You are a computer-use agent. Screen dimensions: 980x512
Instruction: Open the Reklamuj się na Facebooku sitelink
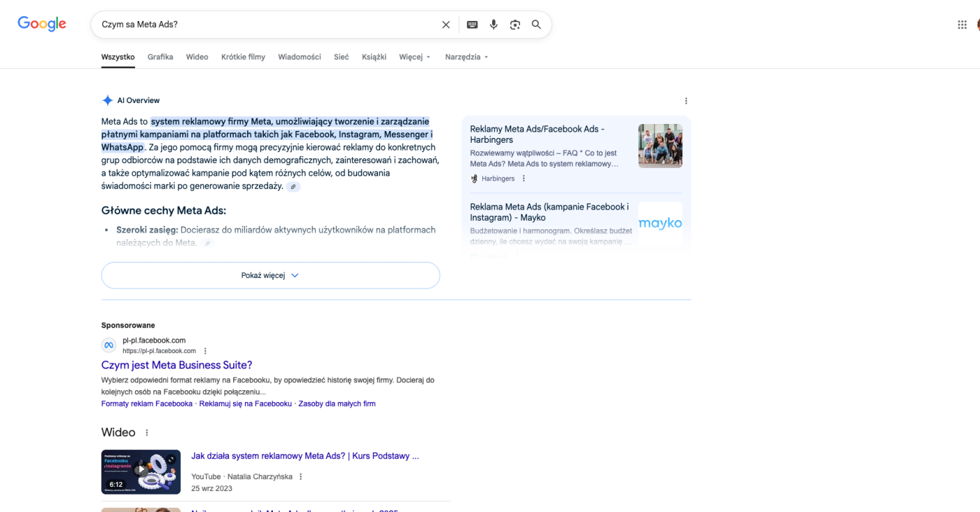tap(245, 403)
